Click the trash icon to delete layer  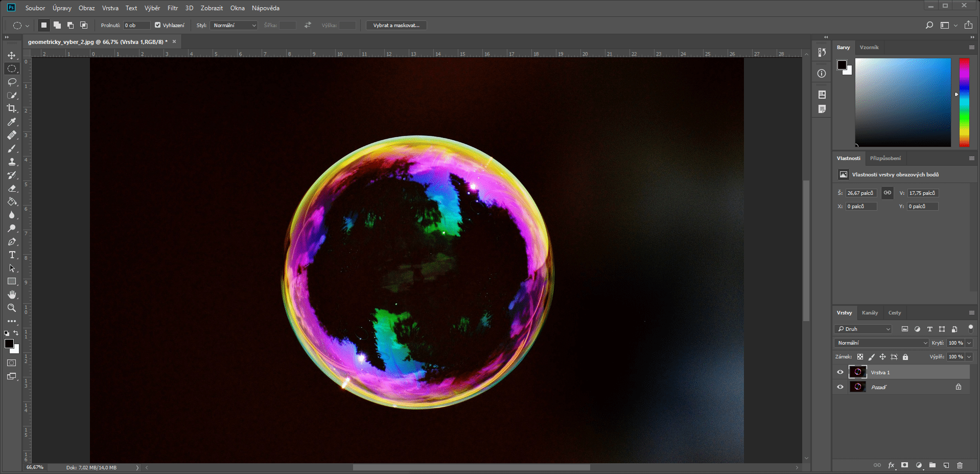tap(960, 465)
